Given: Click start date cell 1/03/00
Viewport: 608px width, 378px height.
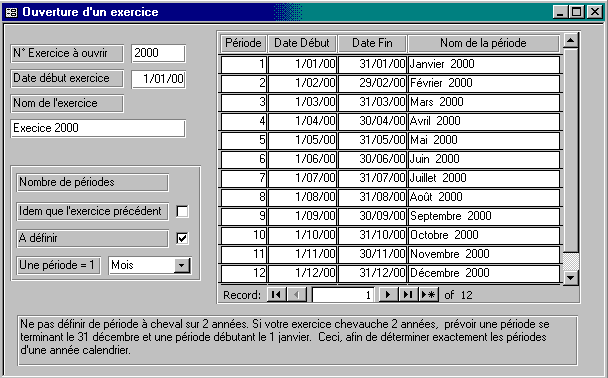Looking at the screenshot, I should [x=302, y=102].
